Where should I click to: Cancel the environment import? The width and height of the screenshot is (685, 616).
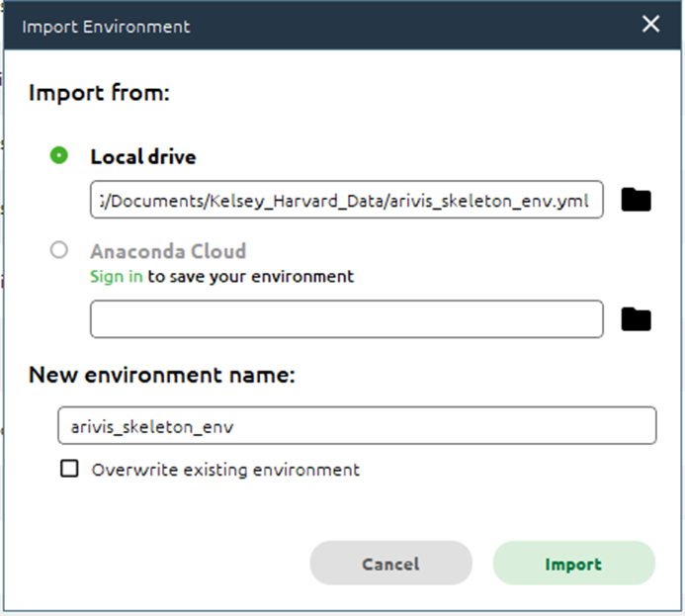pyautogui.click(x=391, y=564)
